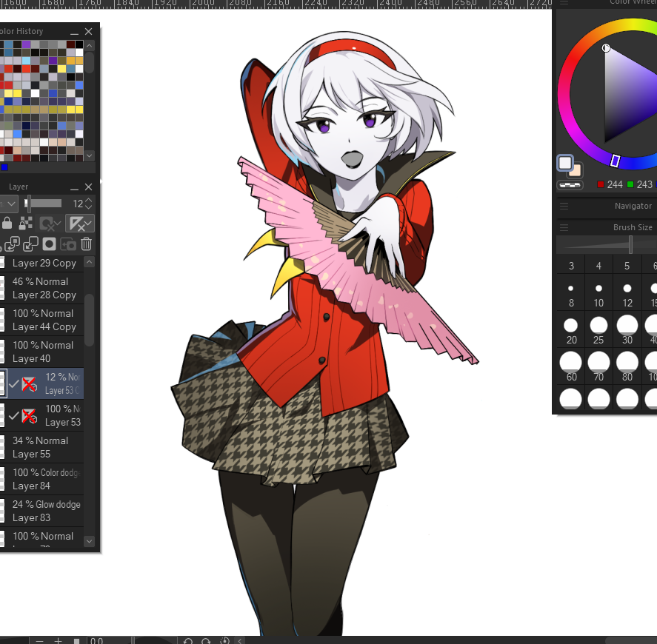Viewport: 657px width, 644px height.
Task: Open the mask enable dropdown icon
Action: pyautogui.click(x=50, y=224)
